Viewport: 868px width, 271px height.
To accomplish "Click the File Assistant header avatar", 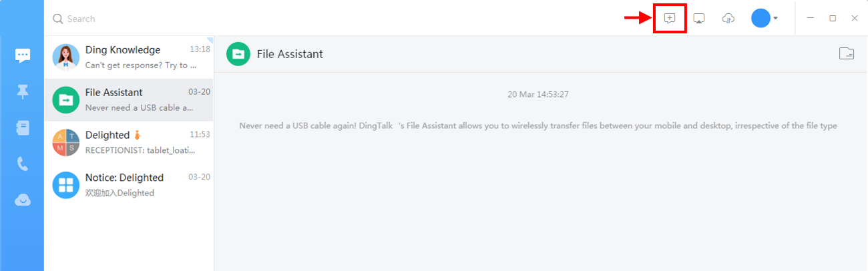I will [238, 54].
